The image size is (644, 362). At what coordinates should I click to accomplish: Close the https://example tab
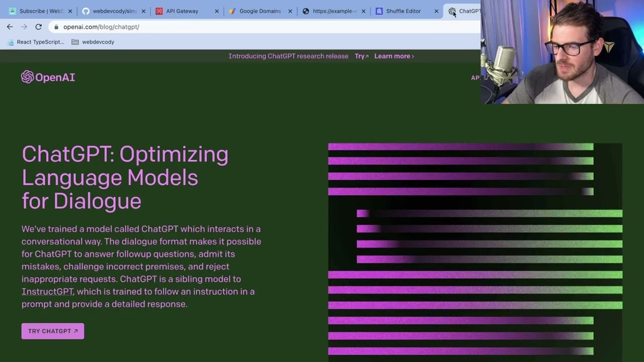pyautogui.click(x=363, y=11)
